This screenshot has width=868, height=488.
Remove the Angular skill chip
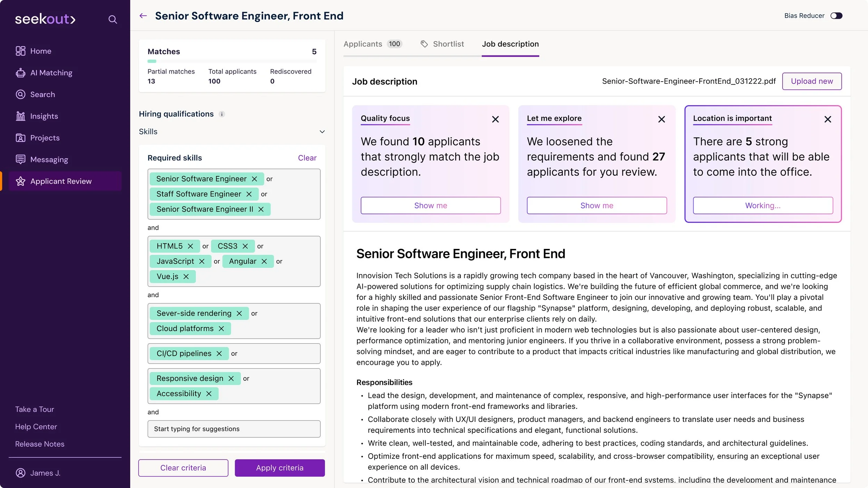(x=264, y=261)
